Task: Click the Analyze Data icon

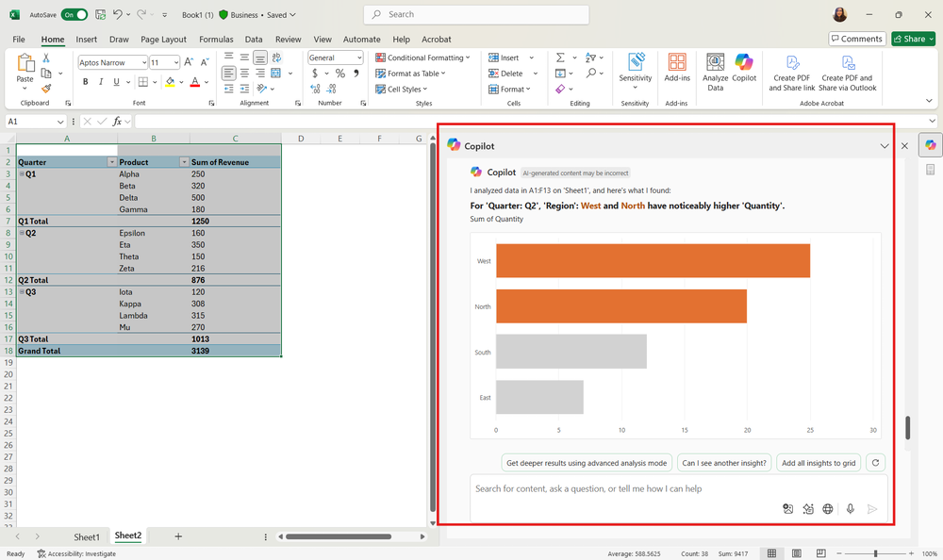Action: click(x=715, y=62)
